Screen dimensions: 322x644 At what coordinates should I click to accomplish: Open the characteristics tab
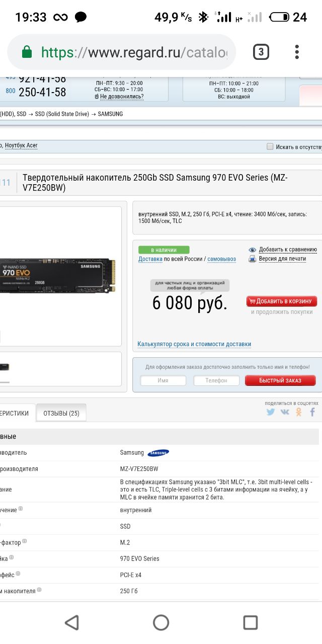click(17, 413)
